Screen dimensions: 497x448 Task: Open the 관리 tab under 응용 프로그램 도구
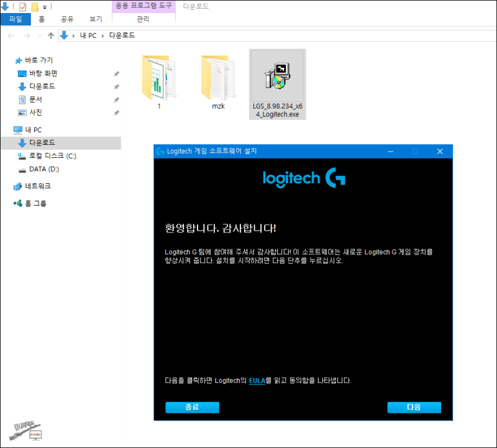coord(144,19)
